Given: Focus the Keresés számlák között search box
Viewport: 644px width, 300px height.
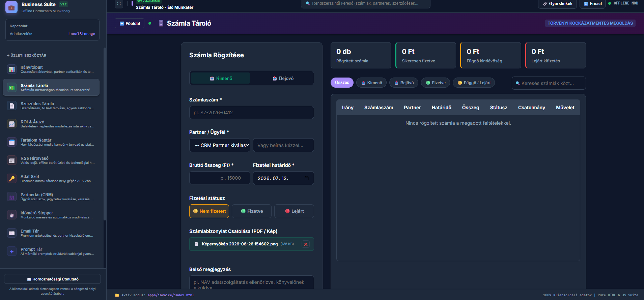Looking at the screenshot, I should 549,83.
